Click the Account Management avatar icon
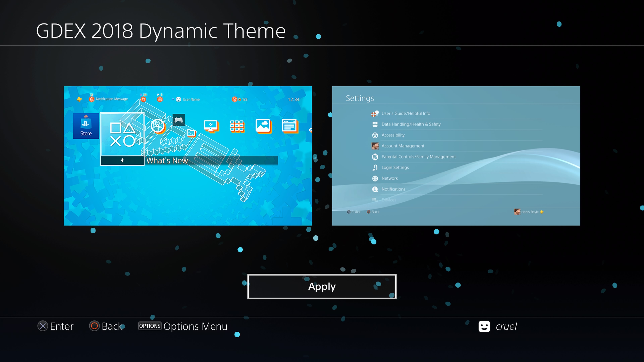644x362 pixels. (x=375, y=146)
